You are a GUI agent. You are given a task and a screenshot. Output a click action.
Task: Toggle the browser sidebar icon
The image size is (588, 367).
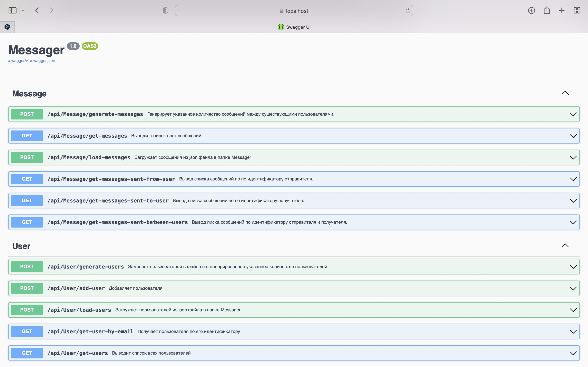[12, 10]
